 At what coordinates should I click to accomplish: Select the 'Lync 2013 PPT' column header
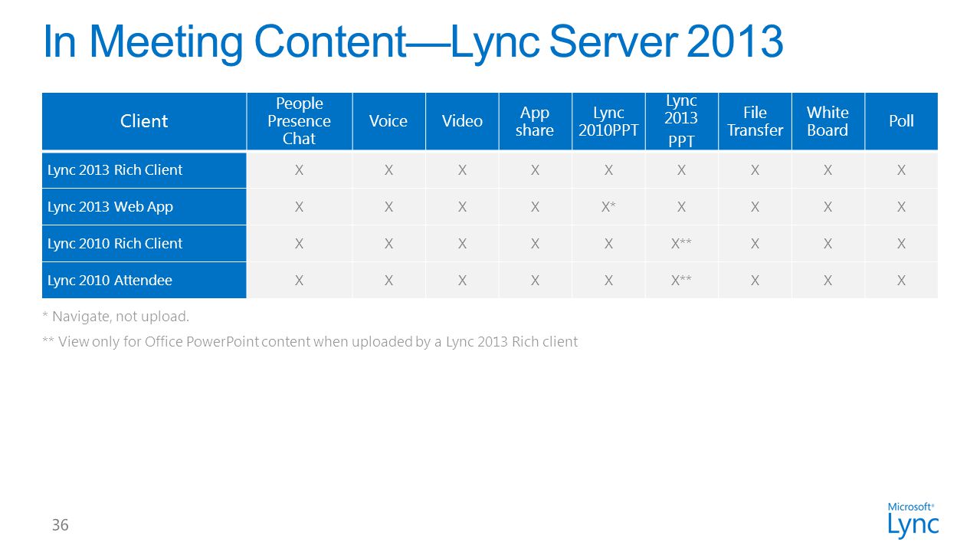click(x=681, y=121)
